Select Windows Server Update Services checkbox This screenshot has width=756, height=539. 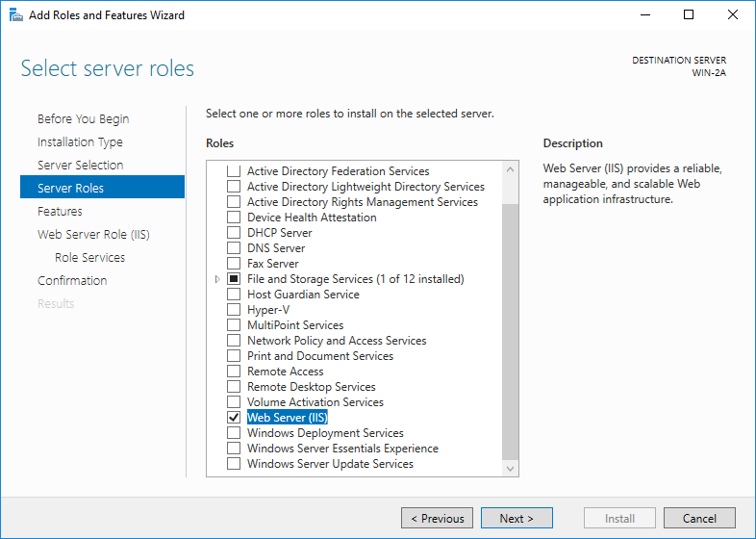[x=233, y=464]
